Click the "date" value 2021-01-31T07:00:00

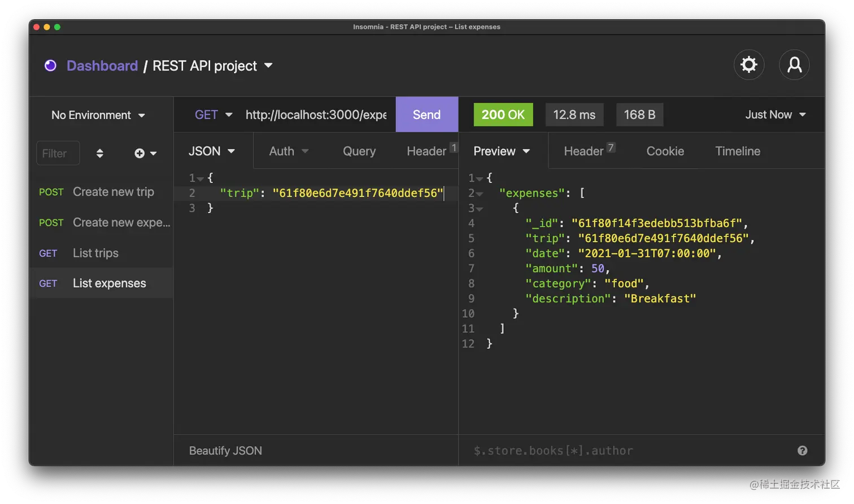(647, 253)
